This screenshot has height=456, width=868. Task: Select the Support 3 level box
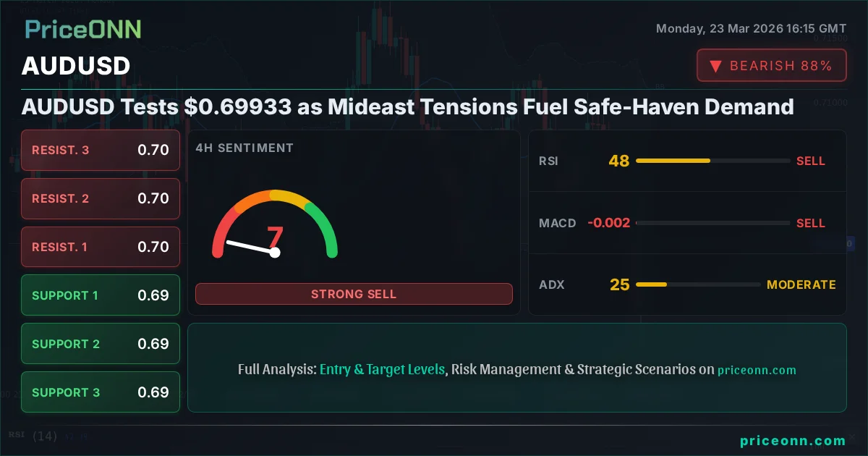click(101, 392)
